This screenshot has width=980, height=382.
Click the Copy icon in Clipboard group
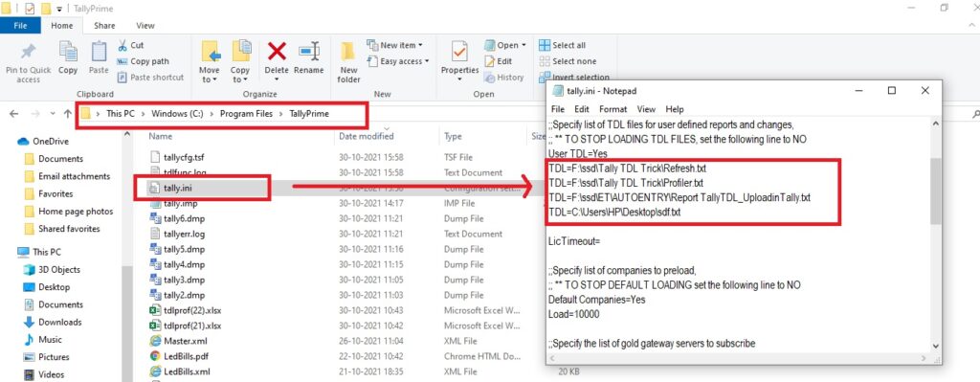(x=68, y=52)
